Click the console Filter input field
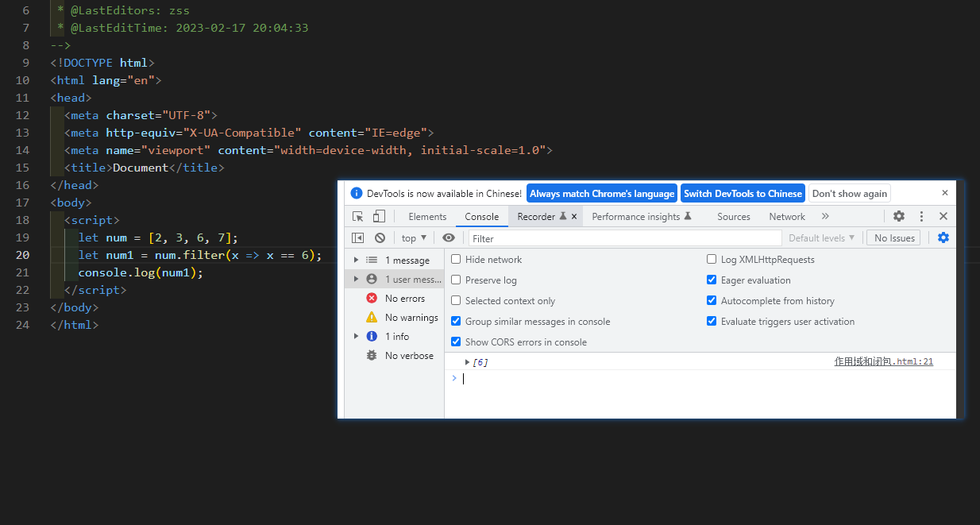The width and height of the screenshot is (980, 525). [x=624, y=238]
